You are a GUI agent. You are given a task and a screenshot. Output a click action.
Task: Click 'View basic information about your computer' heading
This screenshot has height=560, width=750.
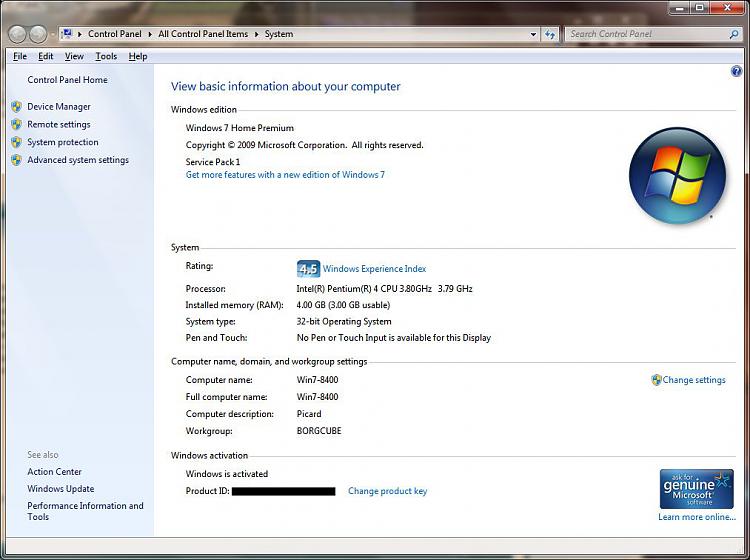[286, 87]
